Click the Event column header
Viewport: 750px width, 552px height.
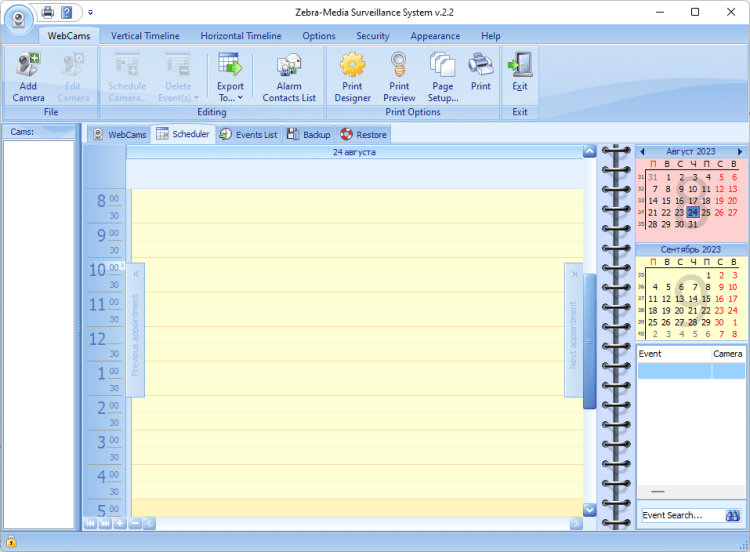(674, 354)
